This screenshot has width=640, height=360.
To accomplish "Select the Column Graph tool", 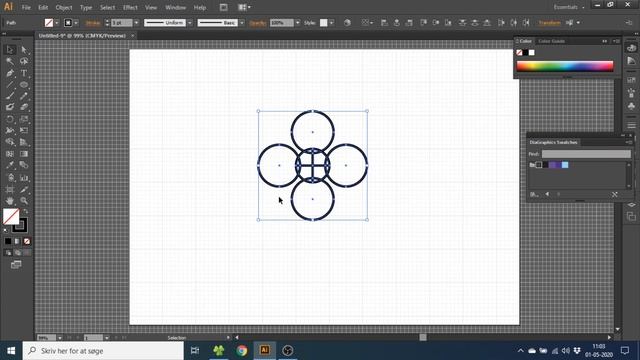I will coord(24,178).
